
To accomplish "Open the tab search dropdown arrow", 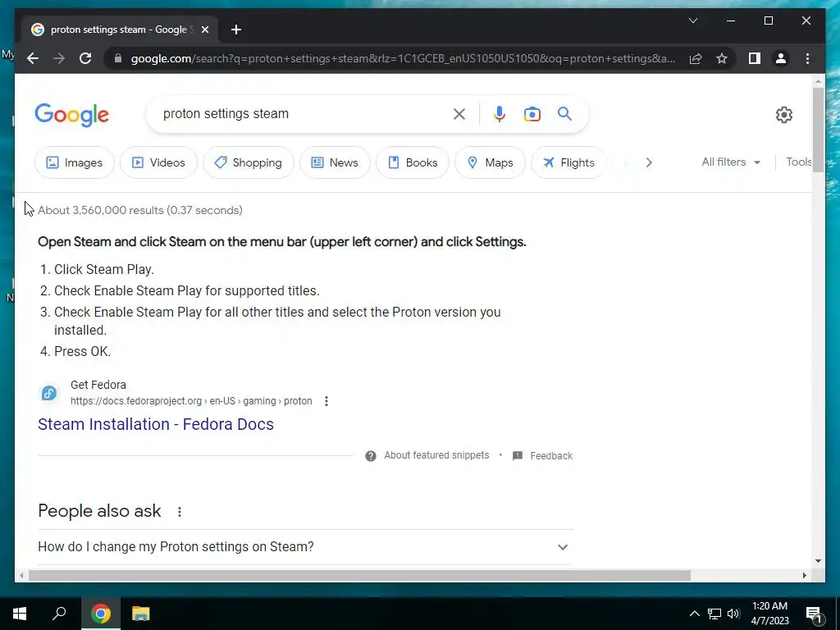I will [x=692, y=21].
